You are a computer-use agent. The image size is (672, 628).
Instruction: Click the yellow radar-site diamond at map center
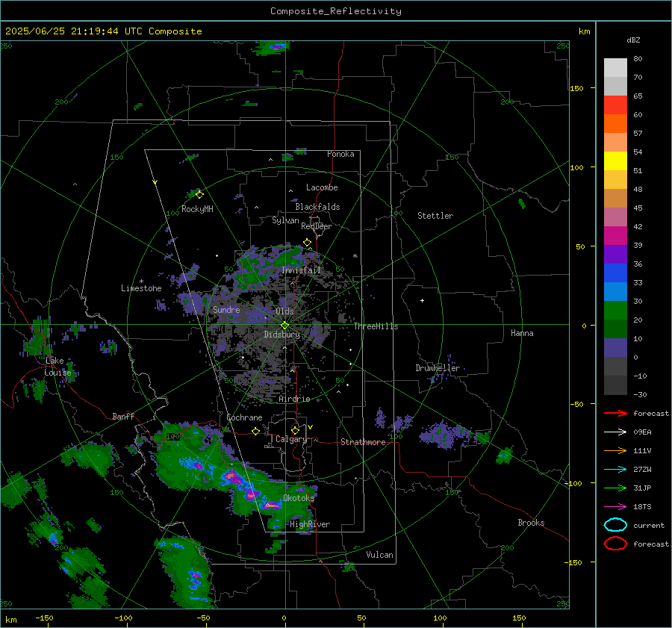pos(284,326)
